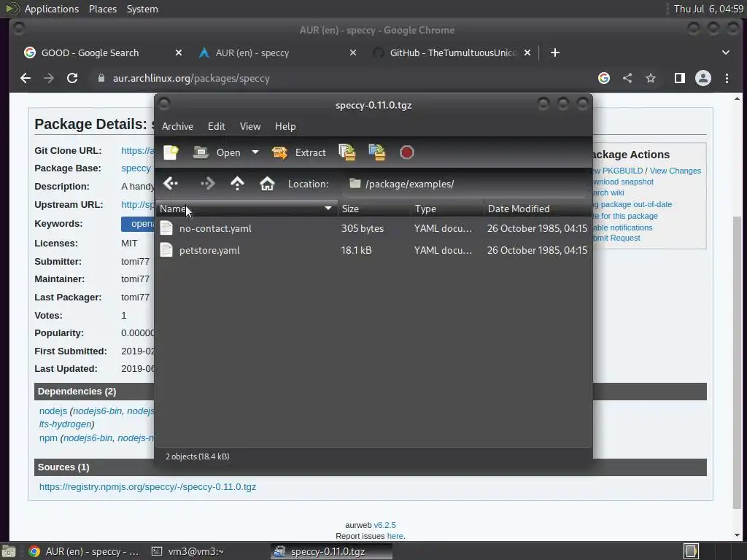
Task: Go forward with archive manager's forward arrow
Action: (x=207, y=183)
